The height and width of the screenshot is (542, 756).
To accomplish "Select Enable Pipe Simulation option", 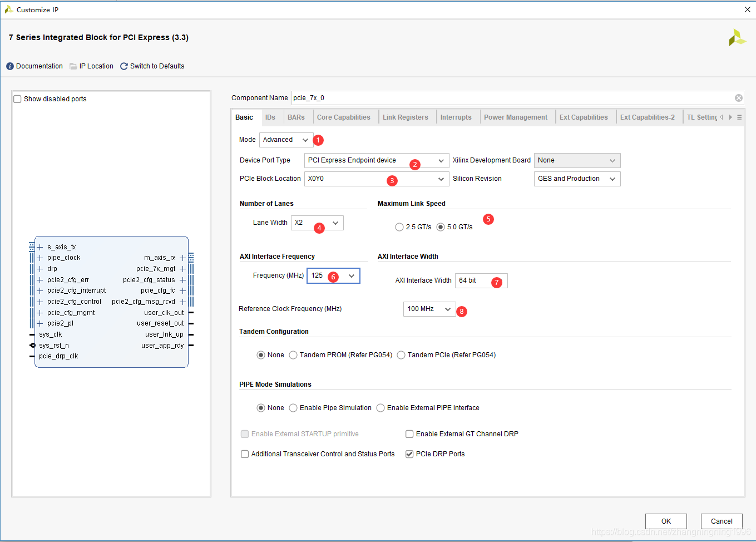I will 293,408.
